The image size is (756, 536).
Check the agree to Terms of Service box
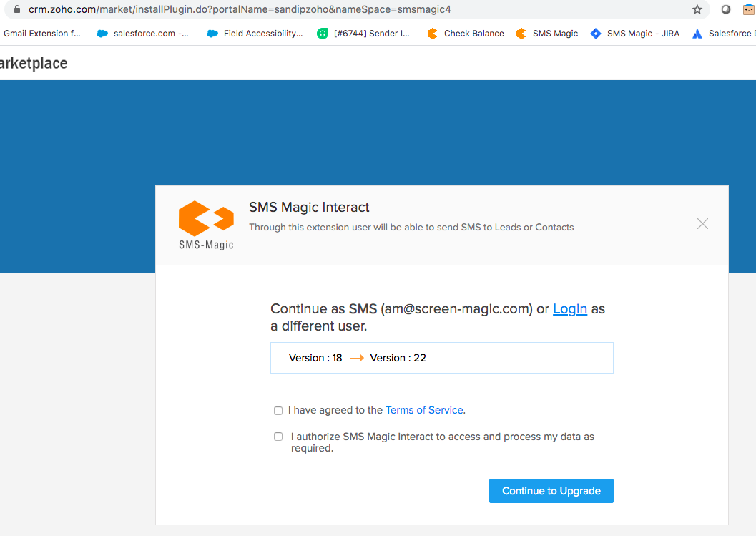278,411
